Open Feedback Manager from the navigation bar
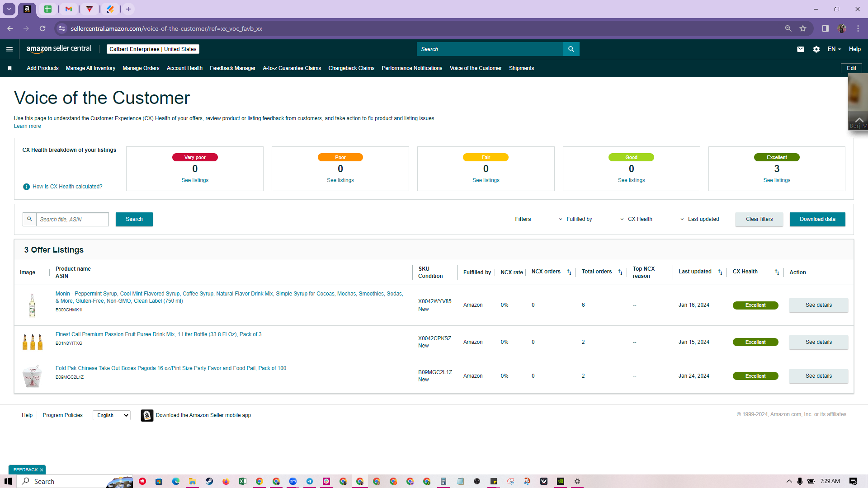The width and height of the screenshot is (868, 488). coord(232,68)
